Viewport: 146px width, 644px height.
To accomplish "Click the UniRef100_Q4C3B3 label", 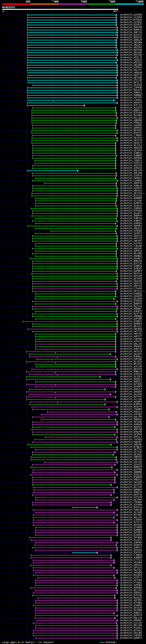I will (131, 633).
